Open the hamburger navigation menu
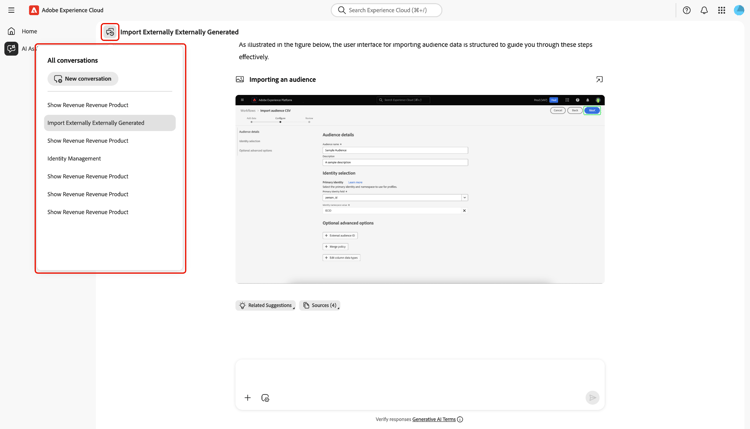Image resolution: width=750 pixels, height=429 pixels. pyautogui.click(x=11, y=10)
